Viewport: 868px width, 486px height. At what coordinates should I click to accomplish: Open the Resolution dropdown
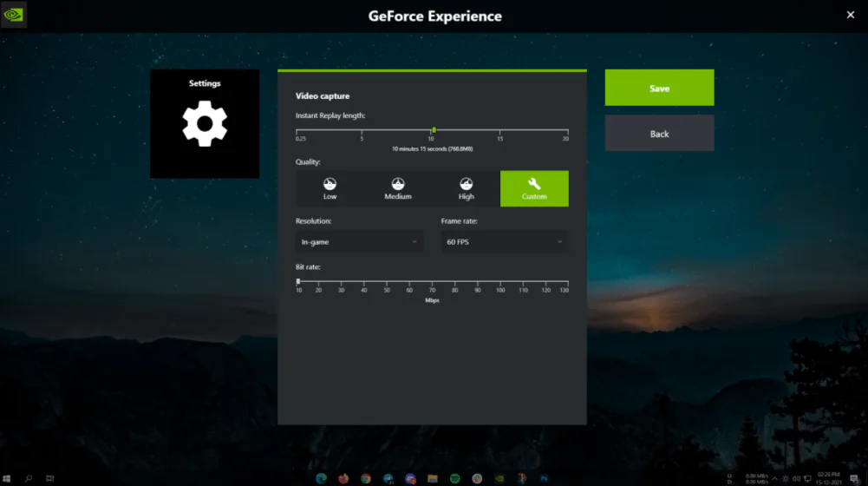tap(359, 241)
